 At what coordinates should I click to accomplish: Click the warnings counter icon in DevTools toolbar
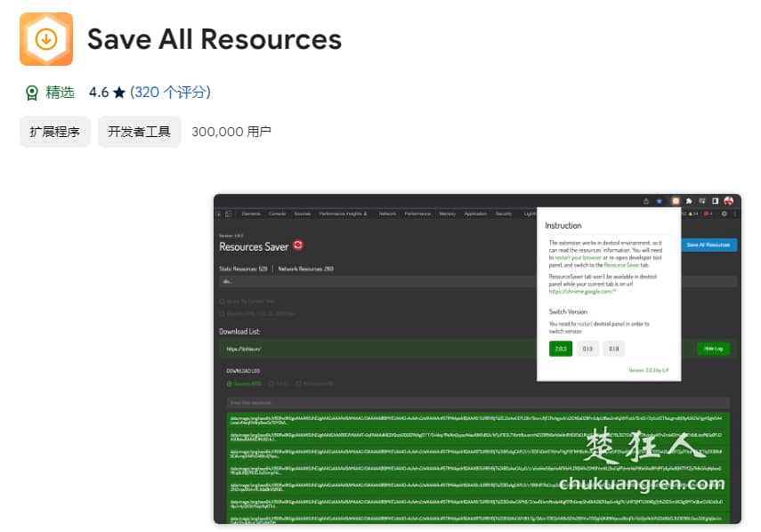point(691,214)
